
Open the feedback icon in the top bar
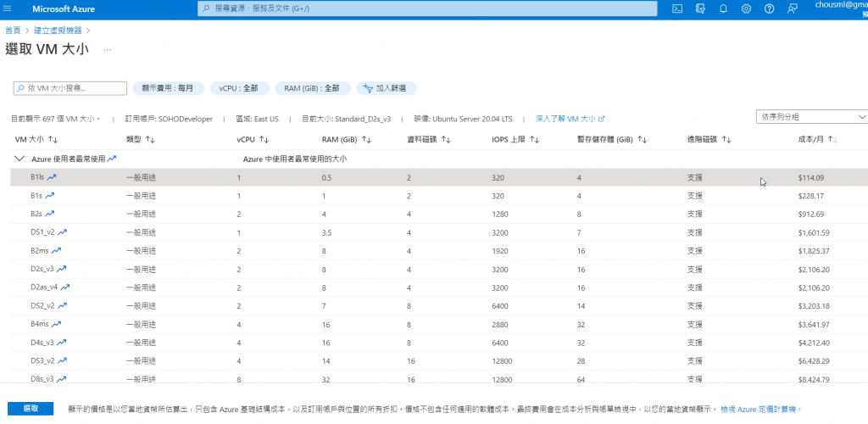point(793,8)
